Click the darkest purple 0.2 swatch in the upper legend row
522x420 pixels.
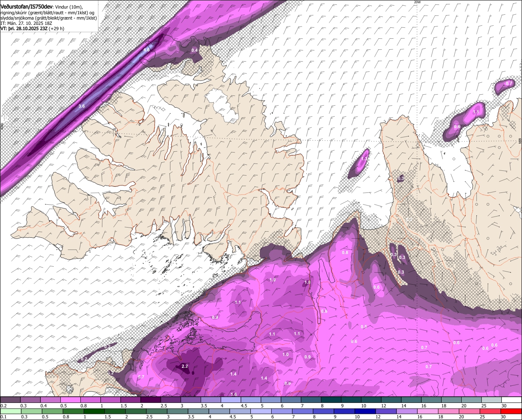[10, 400]
